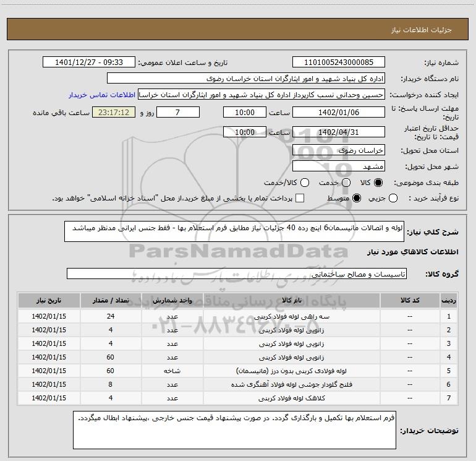Click date 1402/01/15 in row 7
Screen dimensions: 476x461
[49, 398]
